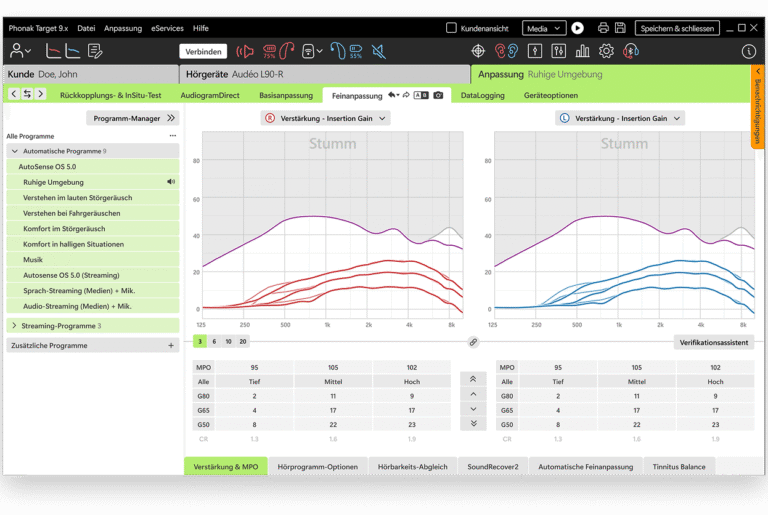
Task: Click the printer icon
Action: (x=603, y=28)
